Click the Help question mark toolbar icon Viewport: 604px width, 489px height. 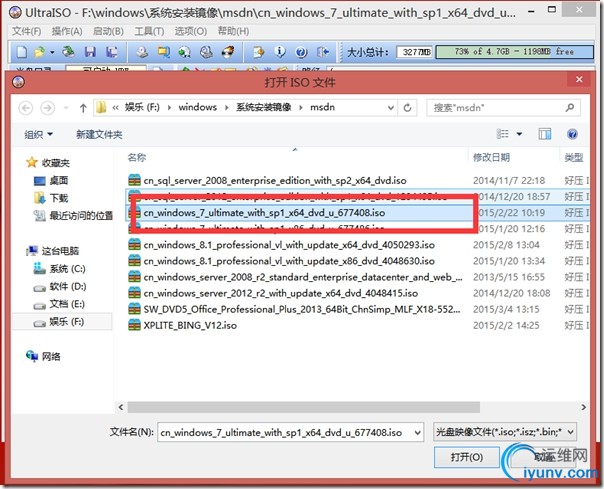click(x=301, y=52)
